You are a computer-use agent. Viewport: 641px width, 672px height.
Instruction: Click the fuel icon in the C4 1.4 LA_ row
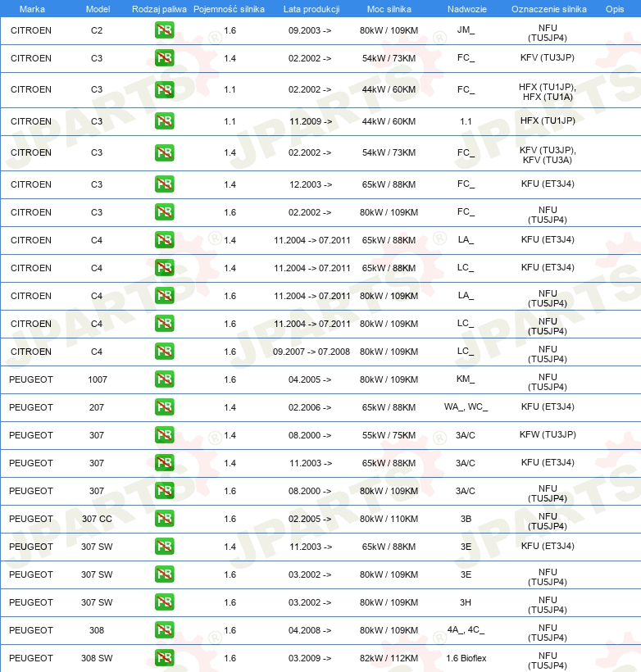click(164, 240)
